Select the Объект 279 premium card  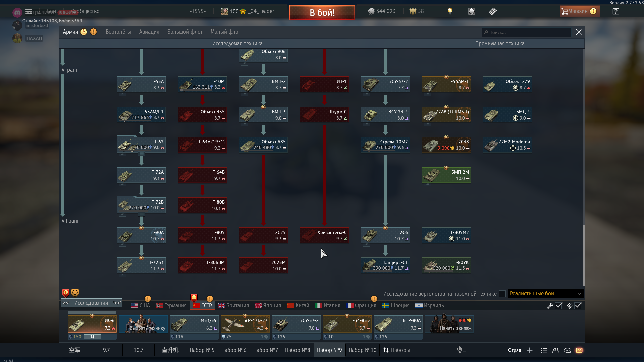(x=507, y=84)
